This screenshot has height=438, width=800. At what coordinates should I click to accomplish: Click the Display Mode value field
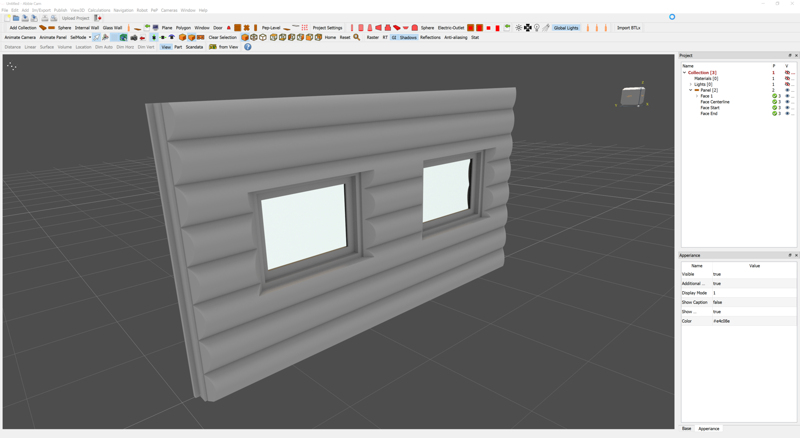tap(754, 293)
